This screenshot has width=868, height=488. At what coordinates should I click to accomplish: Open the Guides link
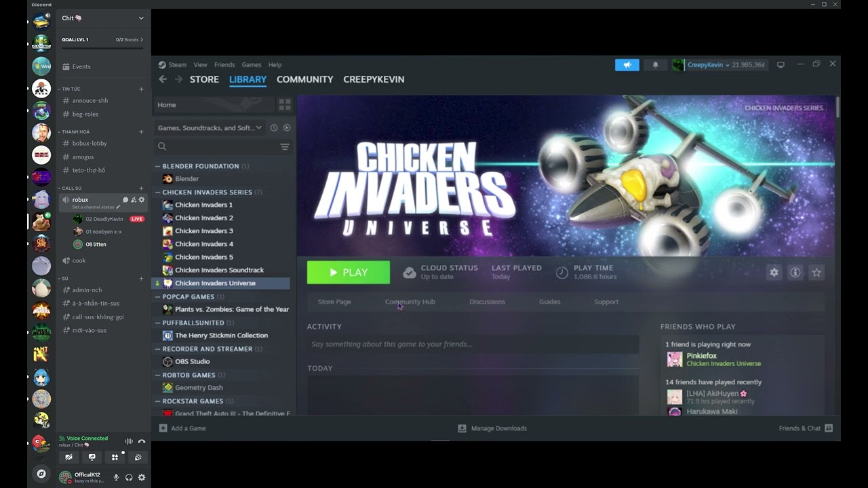pyautogui.click(x=549, y=302)
